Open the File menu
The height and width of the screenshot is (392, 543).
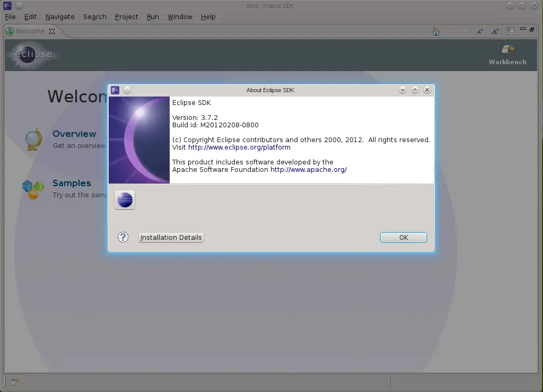[x=11, y=16]
